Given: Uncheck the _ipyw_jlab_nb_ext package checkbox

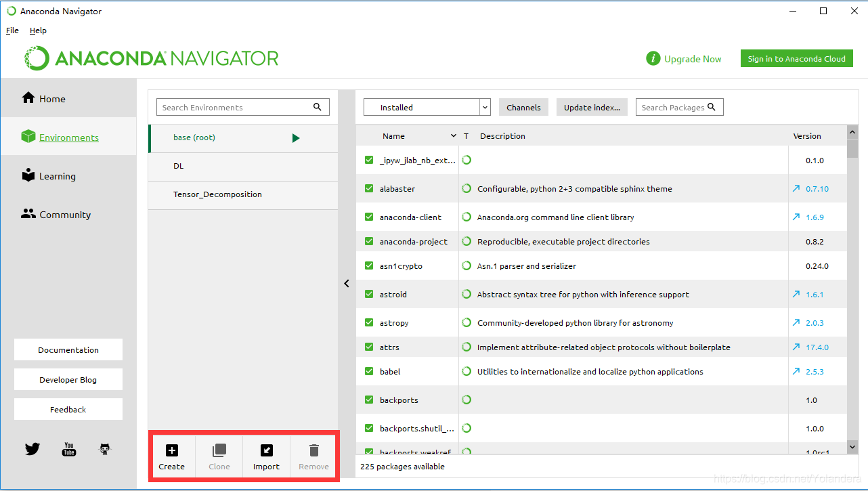Looking at the screenshot, I should (x=369, y=161).
